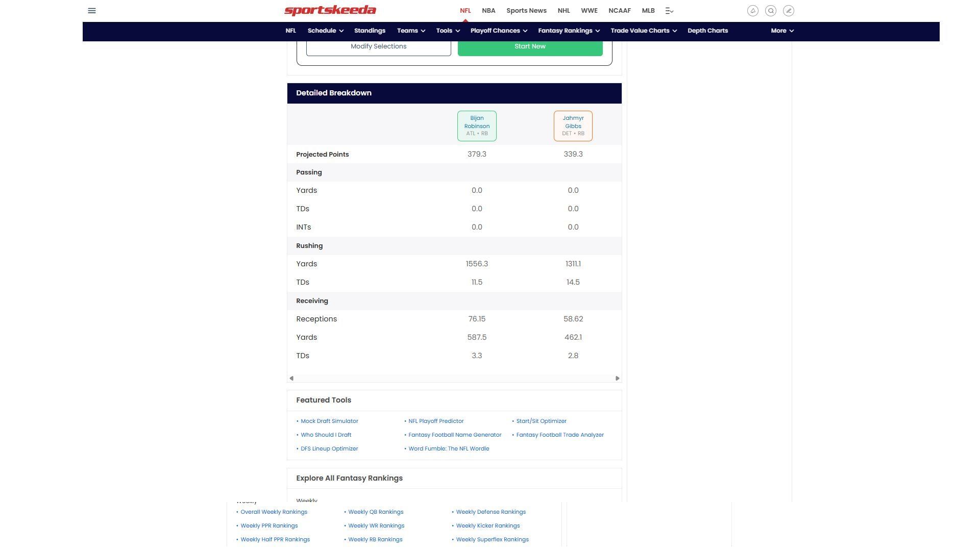Expand the Teams dropdown

pyautogui.click(x=411, y=31)
